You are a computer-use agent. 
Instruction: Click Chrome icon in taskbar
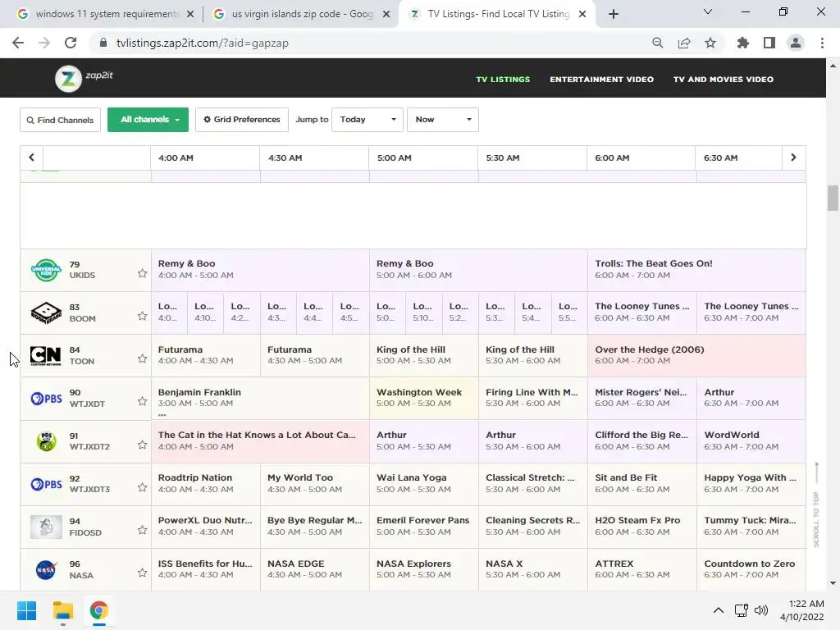point(98,610)
